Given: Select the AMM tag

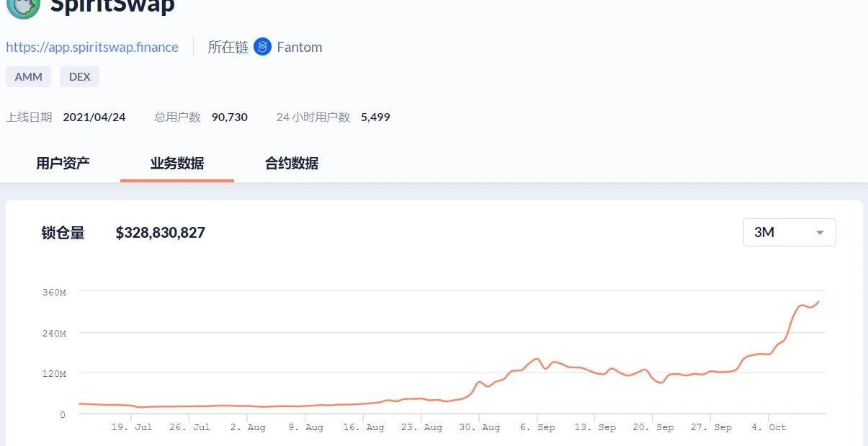Looking at the screenshot, I should pos(29,77).
